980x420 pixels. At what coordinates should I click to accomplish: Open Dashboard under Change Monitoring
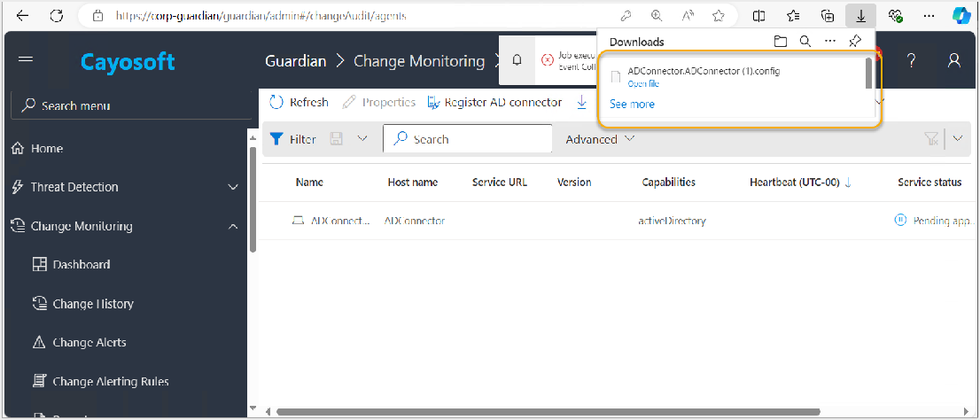click(x=71, y=264)
